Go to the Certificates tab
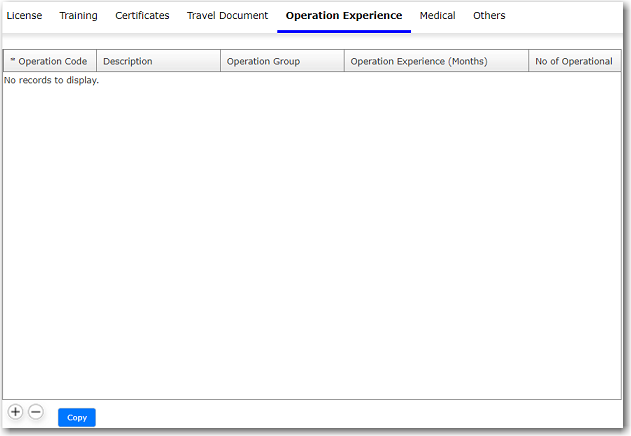This screenshot has height=436, width=631. pyautogui.click(x=142, y=16)
